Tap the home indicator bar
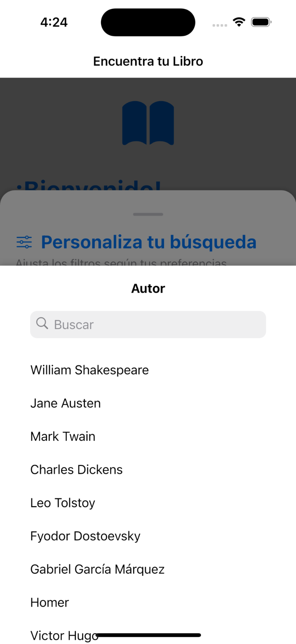Screen dimensions: 296x644 pyautogui.click(x=148, y=635)
